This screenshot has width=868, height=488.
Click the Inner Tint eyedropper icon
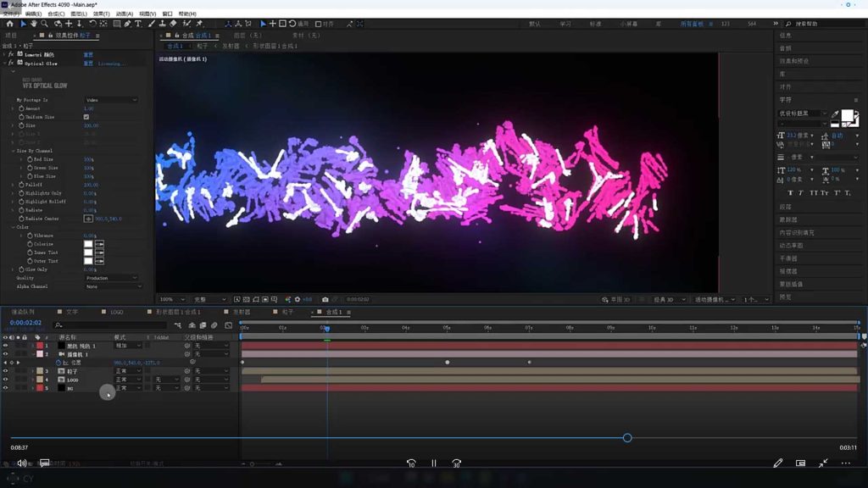click(99, 252)
